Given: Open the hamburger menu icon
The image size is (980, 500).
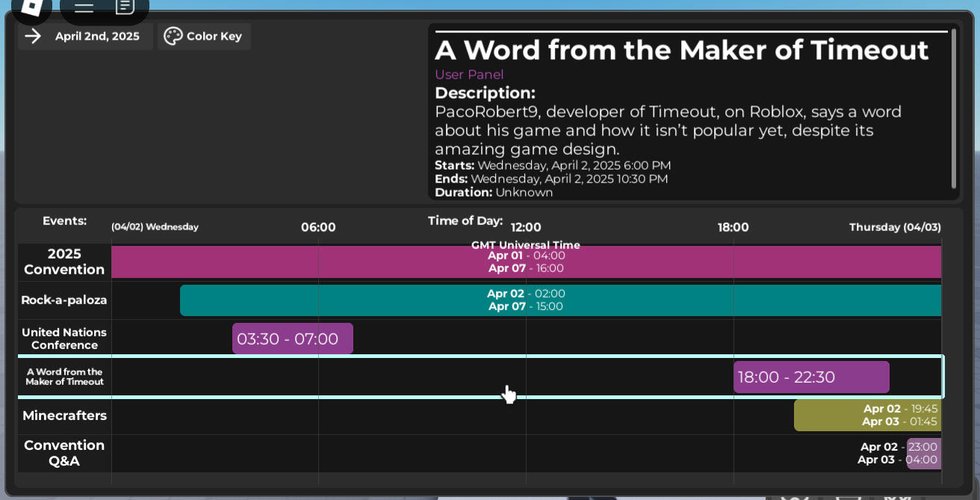Looking at the screenshot, I should point(84,7).
